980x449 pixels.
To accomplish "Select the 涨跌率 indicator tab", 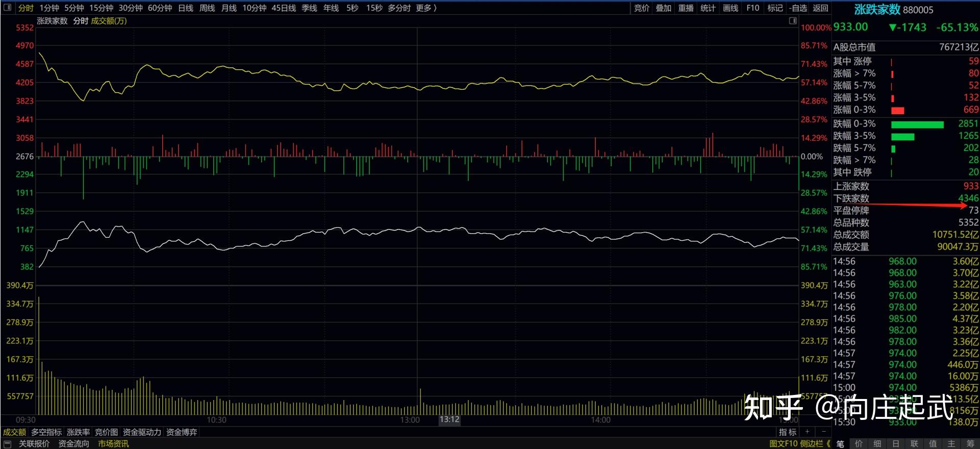I will 78,432.
